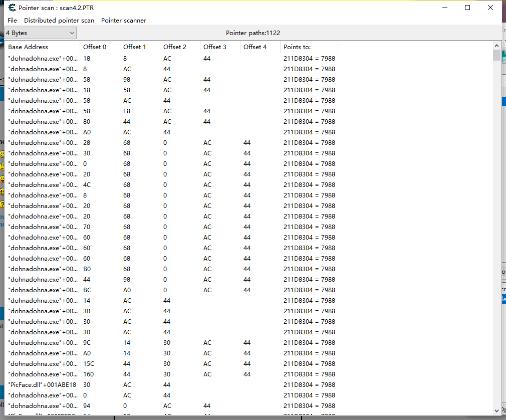
Task: Maximize the Pointer scan window
Action: [467, 8]
